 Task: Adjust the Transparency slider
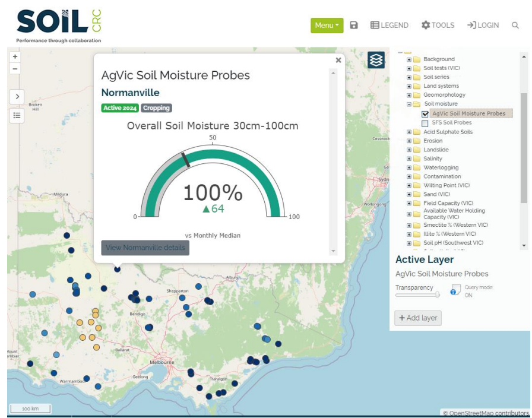tap(437, 294)
